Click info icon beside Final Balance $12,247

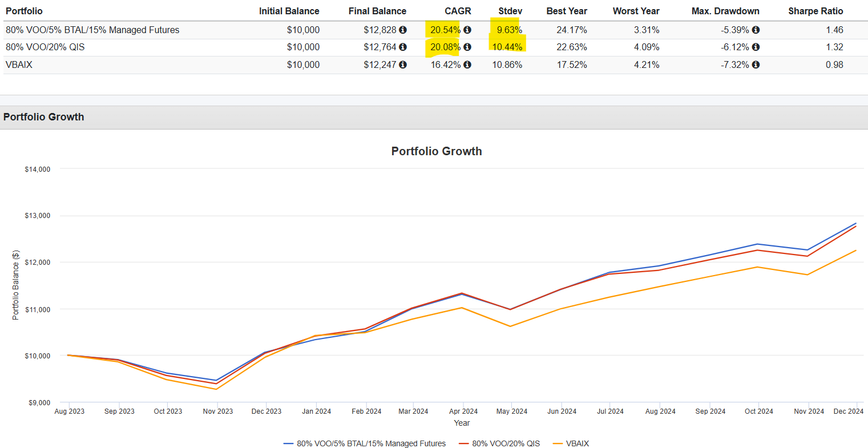[403, 65]
